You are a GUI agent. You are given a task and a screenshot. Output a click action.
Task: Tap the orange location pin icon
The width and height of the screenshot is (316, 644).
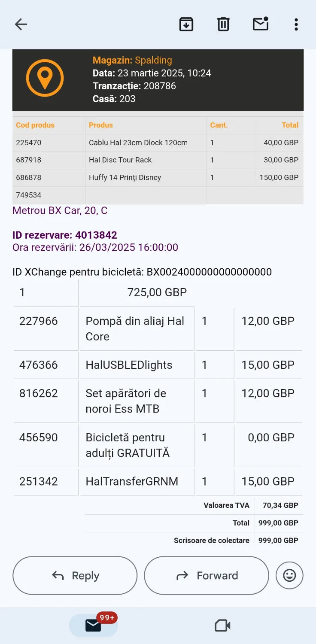pos(45,78)
